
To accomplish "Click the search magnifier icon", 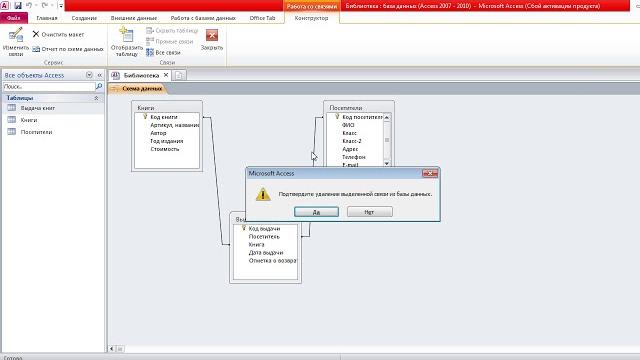I will pyautogui.click(x=99, y=87).
